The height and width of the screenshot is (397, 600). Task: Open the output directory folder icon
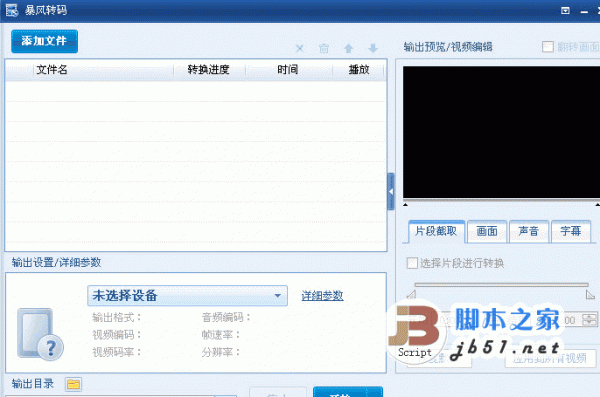[73, 384]
